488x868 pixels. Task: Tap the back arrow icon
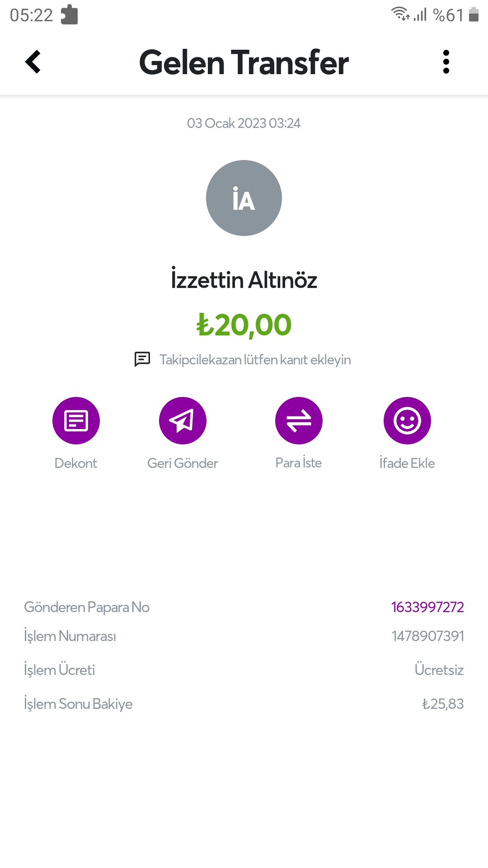coord(33,62)
